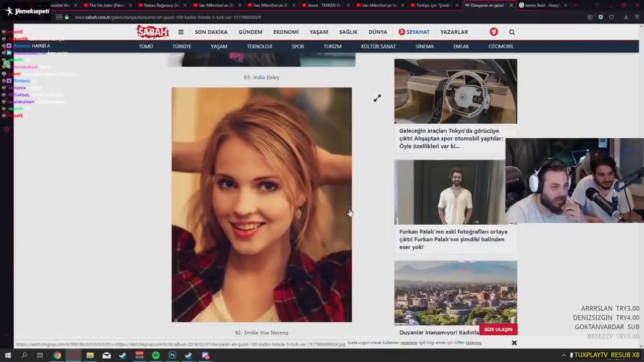
Task: Close the cookie notice banner
Action: (514, 343)
